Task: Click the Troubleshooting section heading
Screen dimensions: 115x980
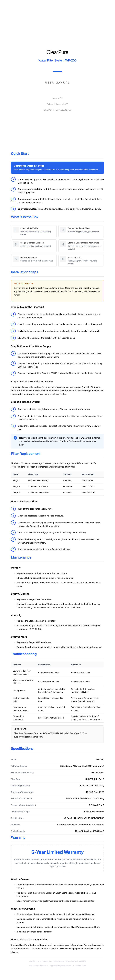Action: tap(24, 654)
